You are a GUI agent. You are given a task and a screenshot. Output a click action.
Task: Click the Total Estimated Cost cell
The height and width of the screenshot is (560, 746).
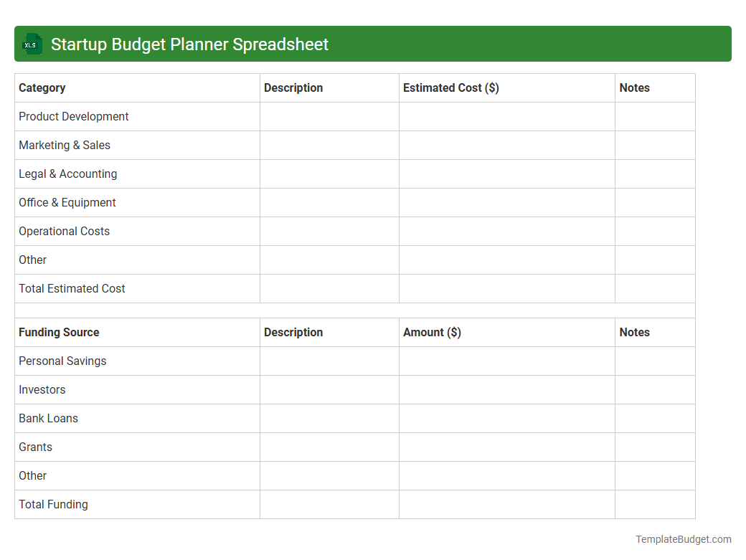tap(72, 288)
